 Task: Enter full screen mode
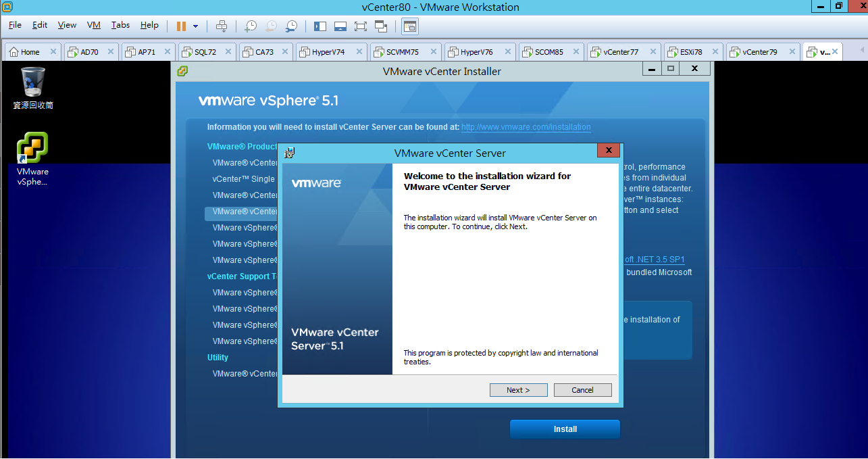click(x=361, y=26)
